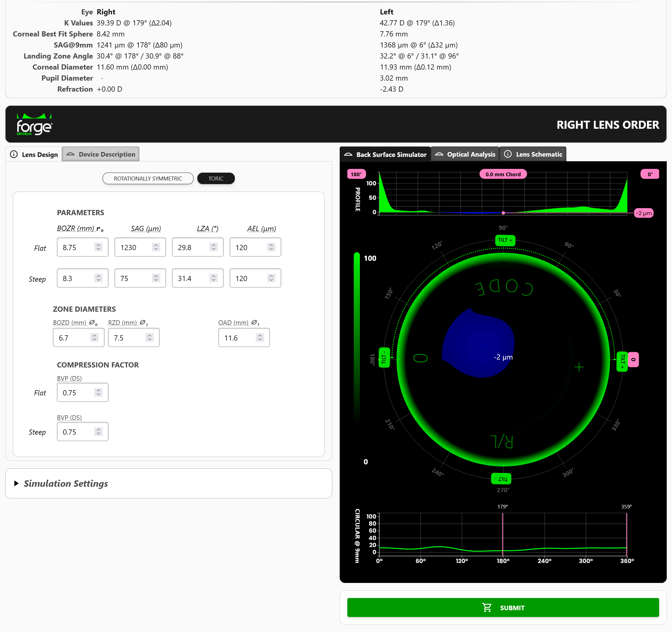Adjust Flat SAG 1230 stepper arrows
This screenshot has width=672, height=632.
[156, 247]
